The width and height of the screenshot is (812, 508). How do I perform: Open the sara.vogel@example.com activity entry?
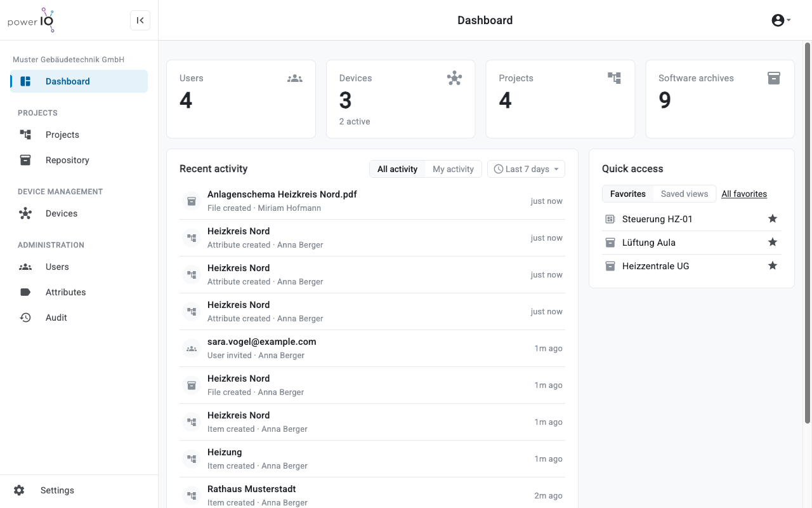pos(372,349)
